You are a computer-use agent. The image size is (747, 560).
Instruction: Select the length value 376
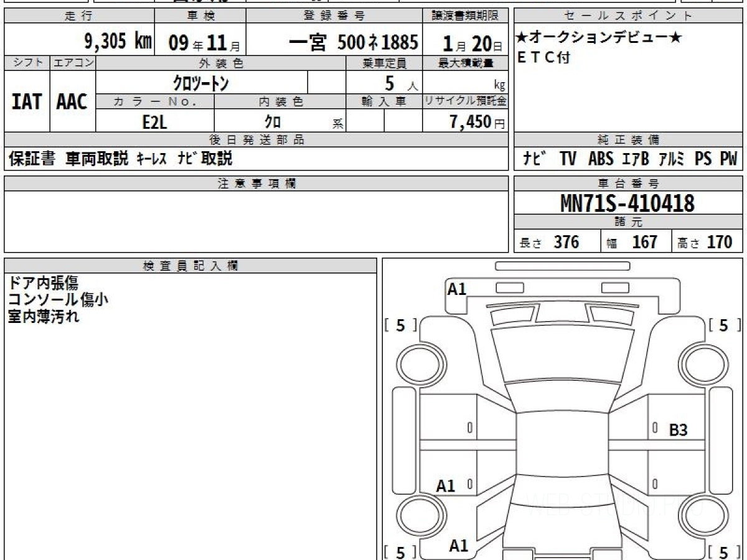tap(566, 242)
